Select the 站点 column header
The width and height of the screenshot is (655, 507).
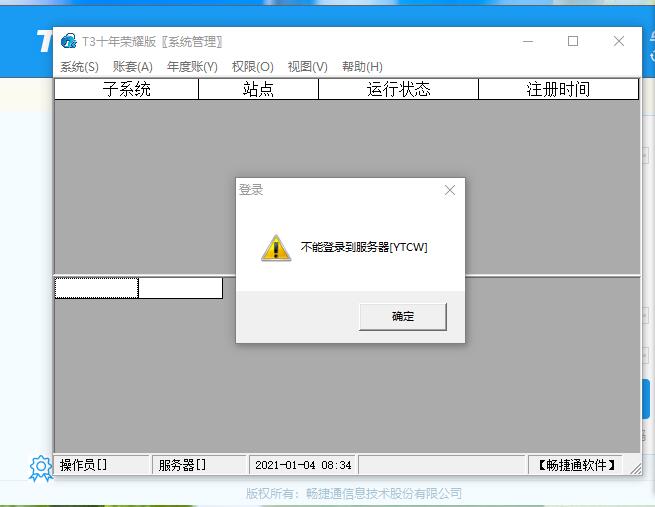point(259,89)
